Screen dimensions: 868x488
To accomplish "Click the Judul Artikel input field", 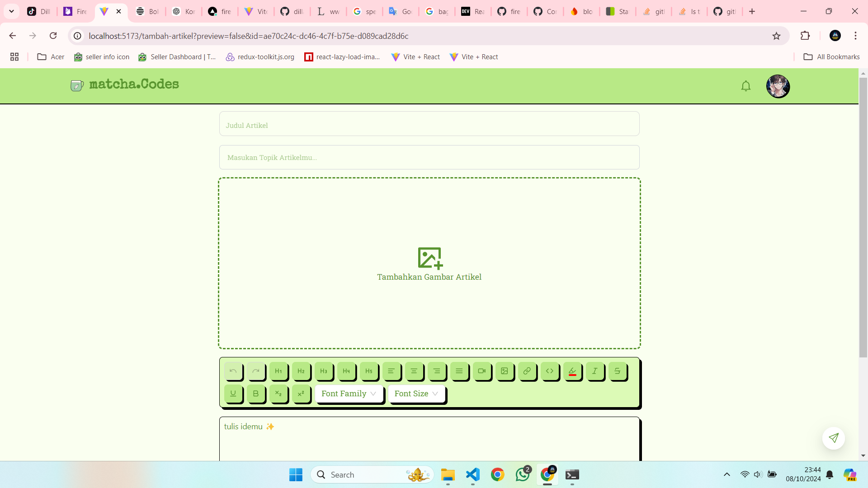I will click(x=429, y=124).
